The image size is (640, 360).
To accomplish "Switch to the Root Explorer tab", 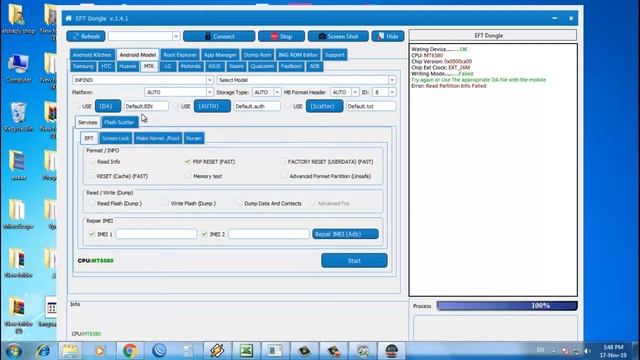I will (x=180, y=55).
